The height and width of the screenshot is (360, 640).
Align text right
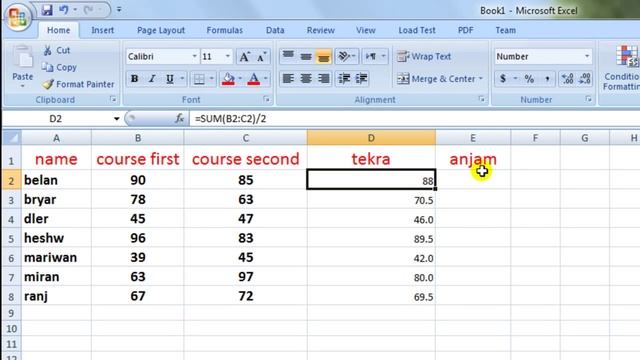323,79
